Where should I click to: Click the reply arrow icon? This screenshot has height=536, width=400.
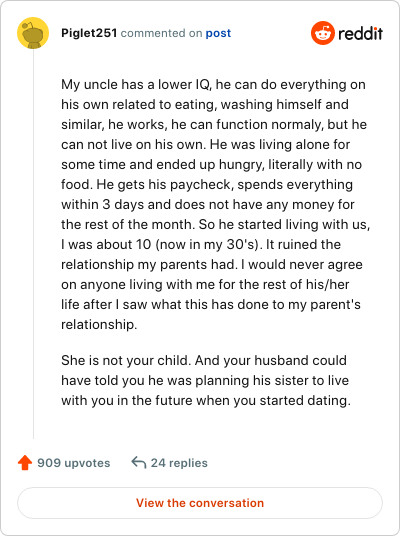pos(138,463)
